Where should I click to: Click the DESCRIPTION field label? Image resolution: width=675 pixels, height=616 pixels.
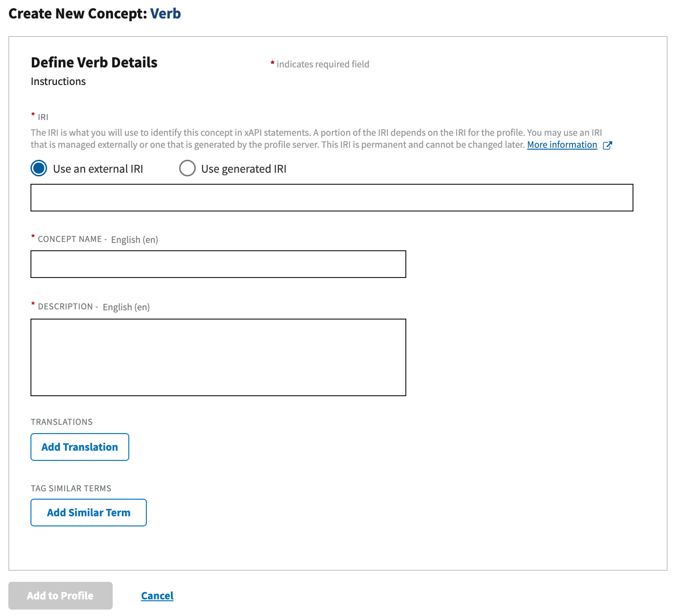[65, 307]
